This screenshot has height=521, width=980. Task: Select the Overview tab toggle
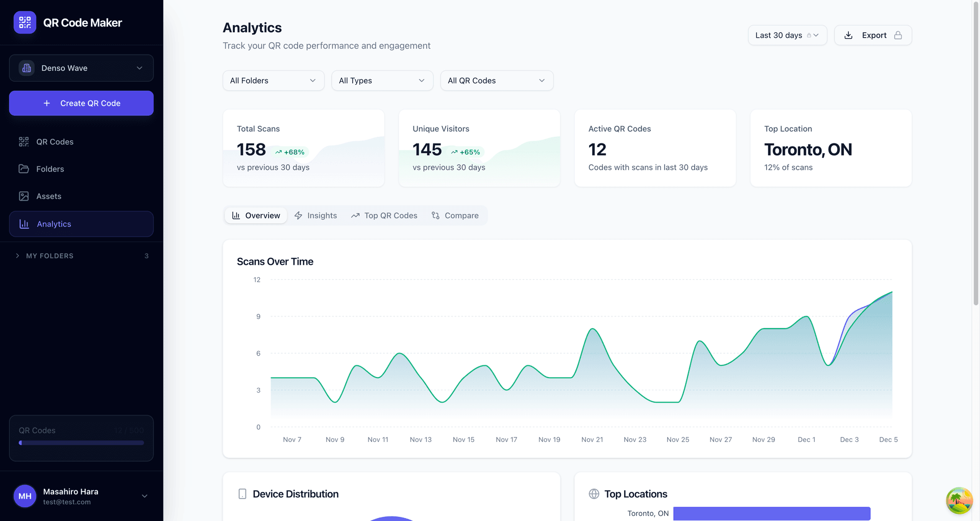point(255,215)
